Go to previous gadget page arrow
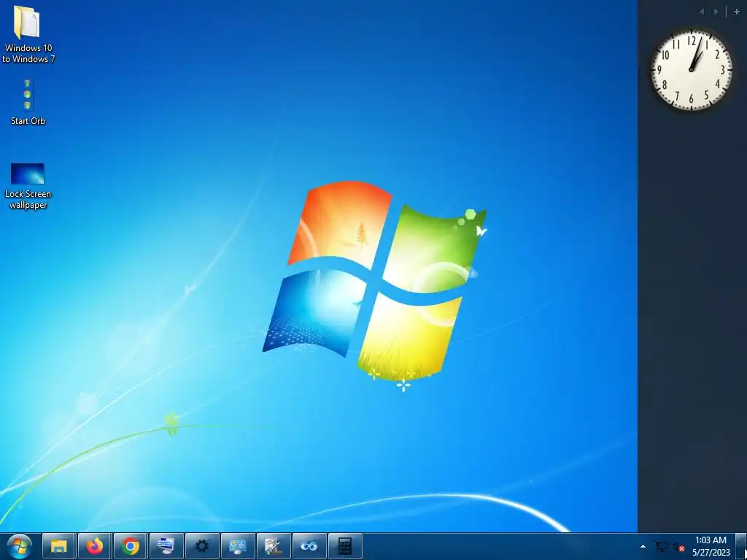Screen dimensions: 747x560 701,12
